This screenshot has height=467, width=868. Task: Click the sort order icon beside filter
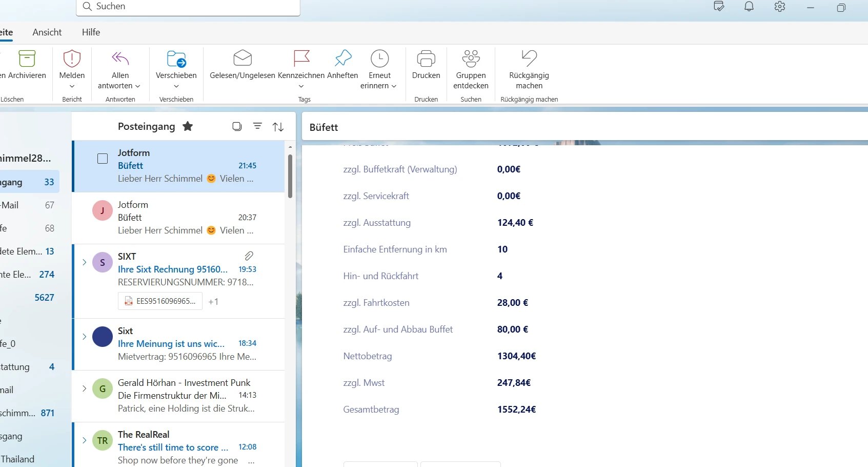pos(278,126)
